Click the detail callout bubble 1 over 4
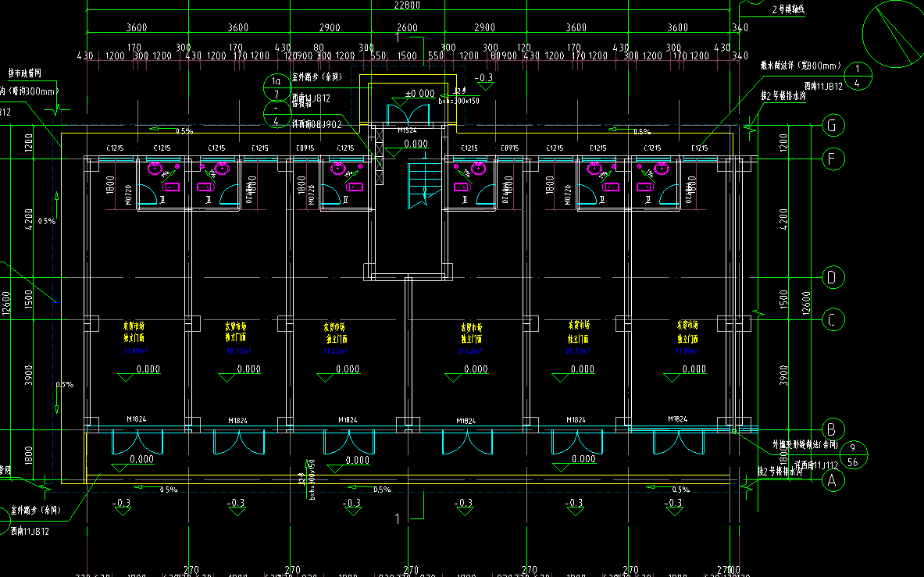This screenshot has width=924, height=577. point(858,76)
